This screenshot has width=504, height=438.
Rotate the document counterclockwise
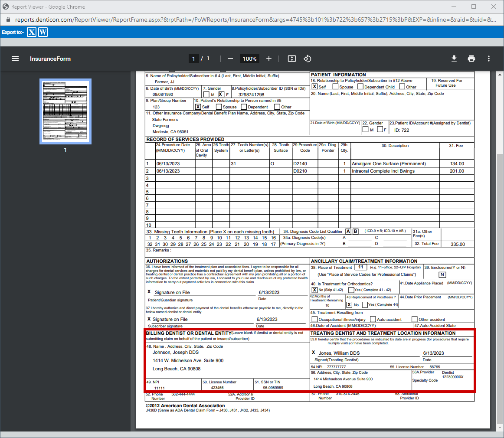click(x=308, y=59)
